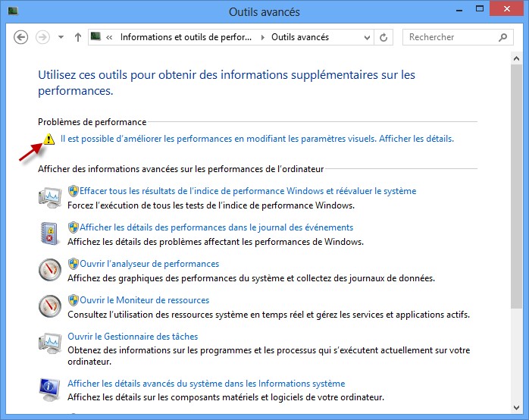Click the Task Manager monitor icon
This screenshot has width=529, height=420.
point(50,343)
